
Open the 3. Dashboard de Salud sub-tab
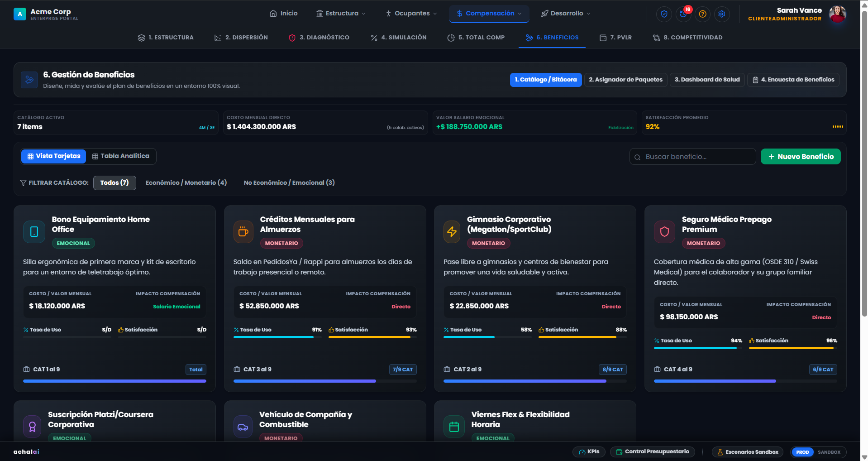coord(707,80)
